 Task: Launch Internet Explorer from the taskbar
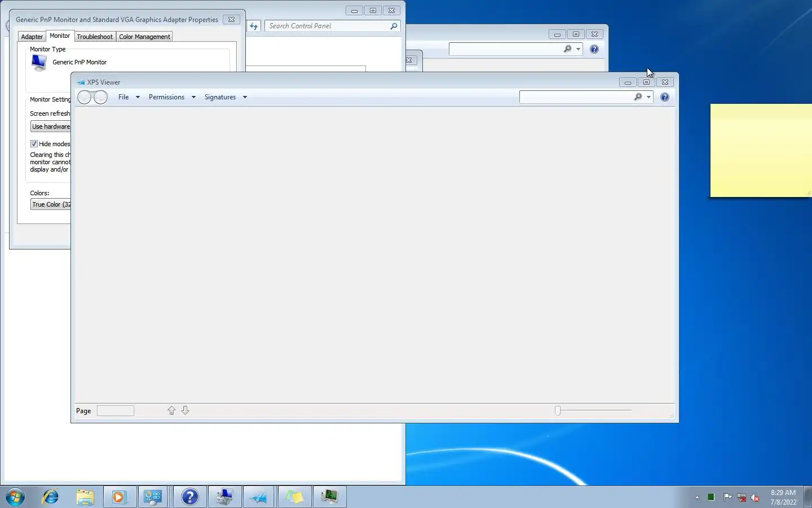click(51, 497)
